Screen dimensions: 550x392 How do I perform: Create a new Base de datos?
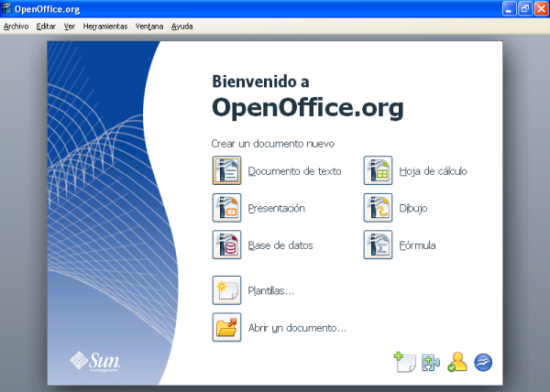(226, 245)
